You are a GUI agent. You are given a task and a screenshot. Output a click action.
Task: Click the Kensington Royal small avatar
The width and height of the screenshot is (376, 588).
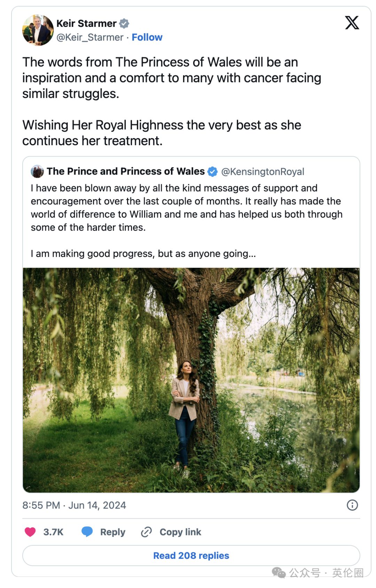pyautogui.click(x=37, y=171)
